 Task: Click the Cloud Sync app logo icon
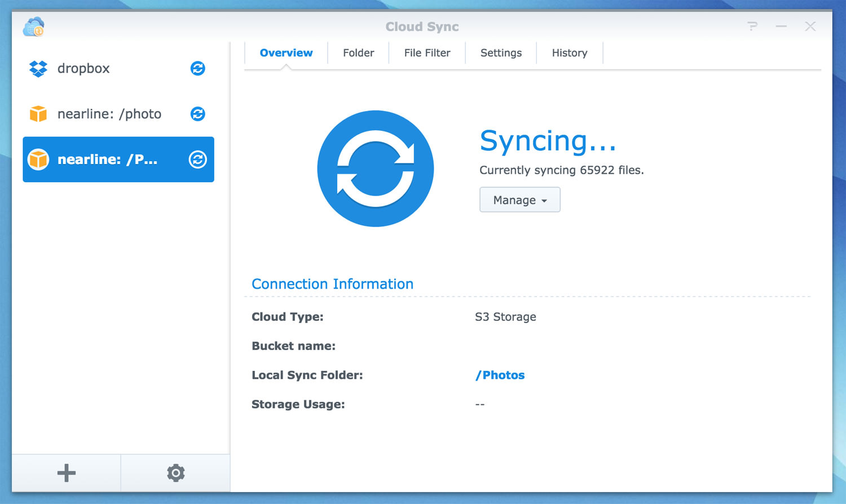coord(34,26)
